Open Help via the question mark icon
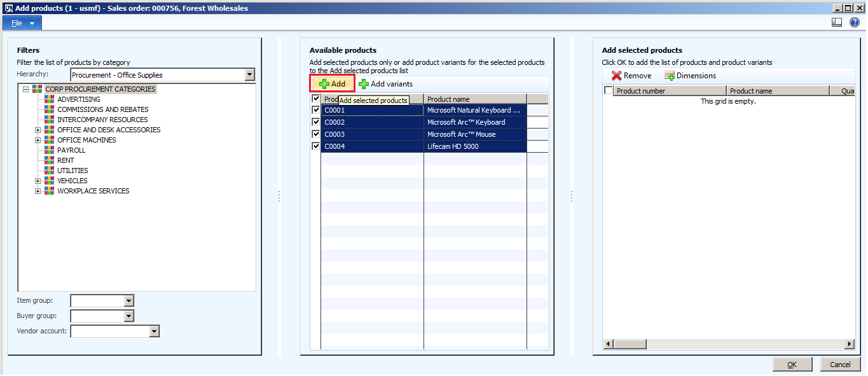Image resolution: width=868 pixels, height=376 pixels. [854, 22]
